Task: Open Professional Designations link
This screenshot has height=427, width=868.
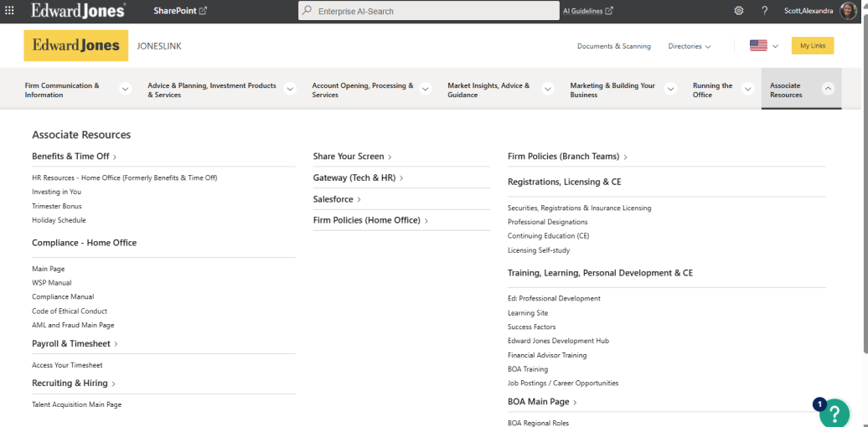Action: (x=547, y=222)
